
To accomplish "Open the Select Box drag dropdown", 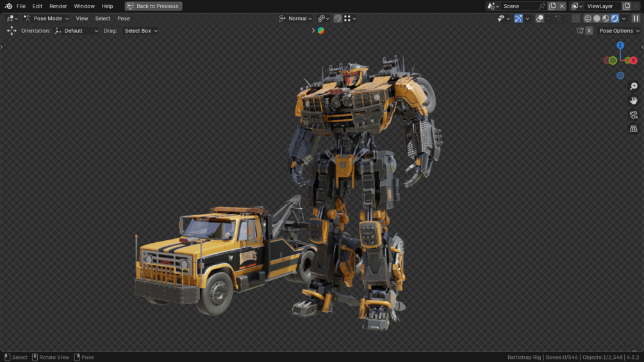I will click(141, 31).
